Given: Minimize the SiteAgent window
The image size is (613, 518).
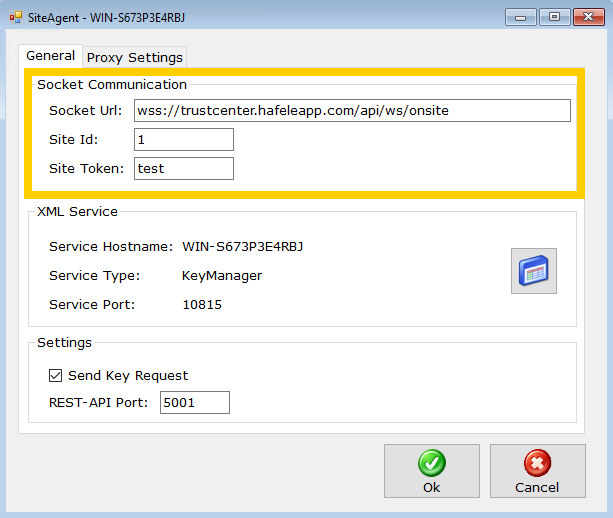Looking at the screenshot, I should pos(521,16).
